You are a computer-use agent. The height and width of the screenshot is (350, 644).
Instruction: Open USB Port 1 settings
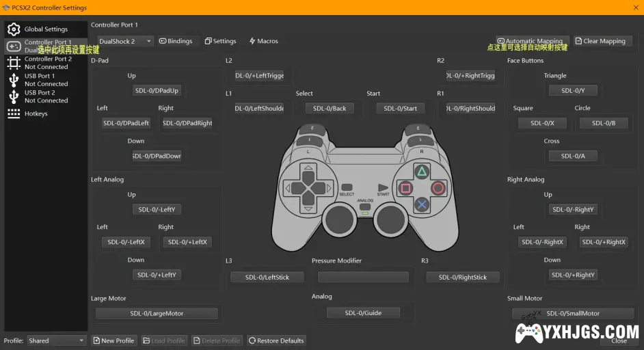pyautogui.click(x=45, y=80)
